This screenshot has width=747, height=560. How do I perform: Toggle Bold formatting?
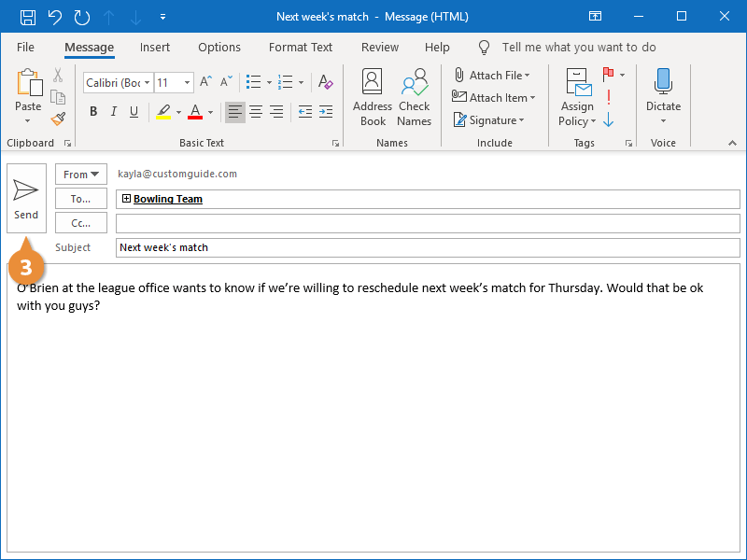[x=93, y=112]
